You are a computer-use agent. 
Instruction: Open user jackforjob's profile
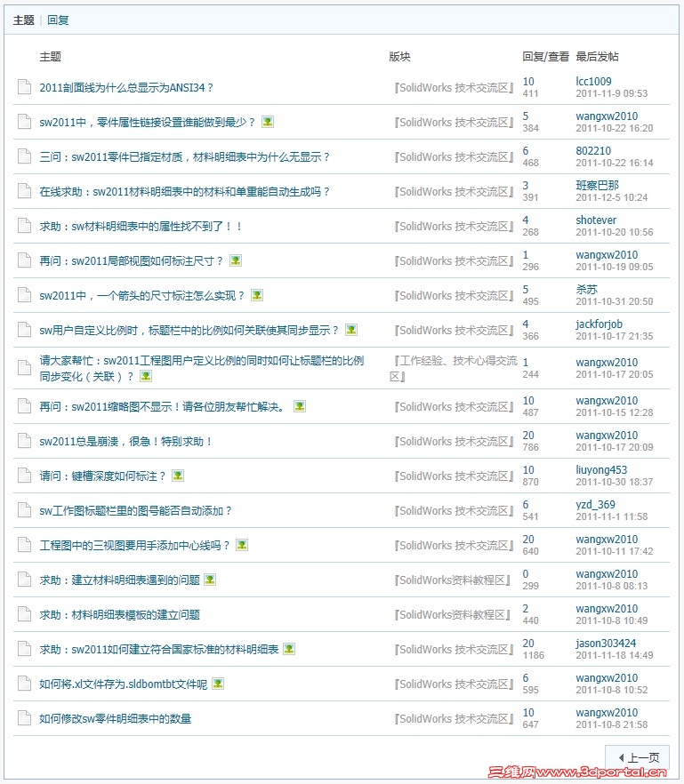pyautogui.click(x=599, y=324)
